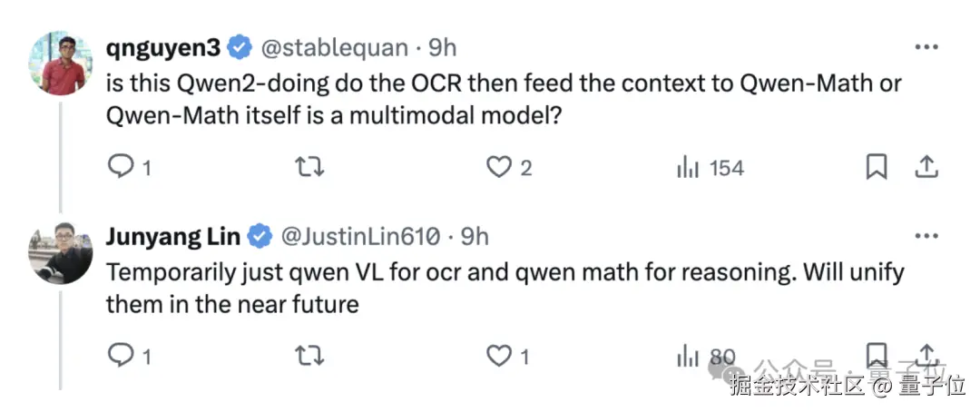
Task: Open the Junyang Lin display name
Action: click(173, 236)
